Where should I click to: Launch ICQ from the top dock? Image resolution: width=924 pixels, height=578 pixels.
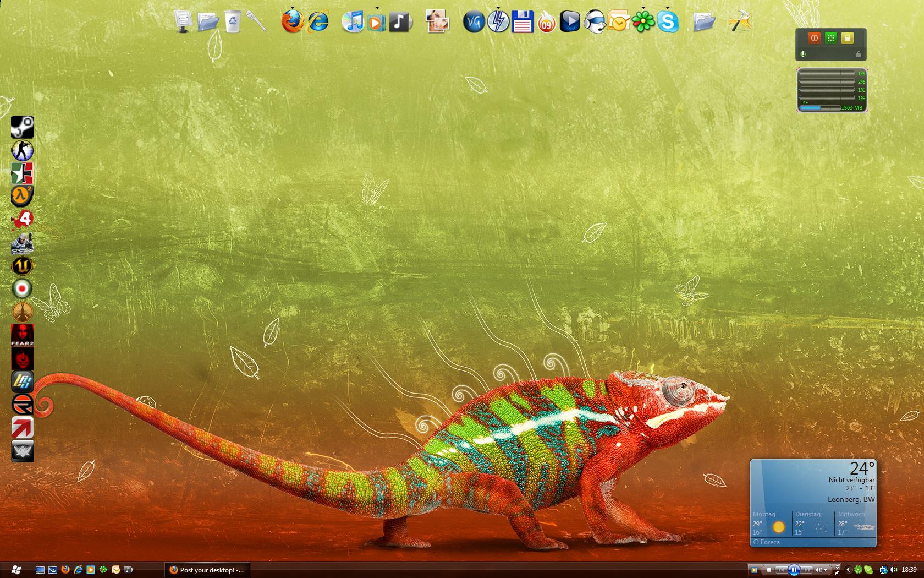point(642,22)
